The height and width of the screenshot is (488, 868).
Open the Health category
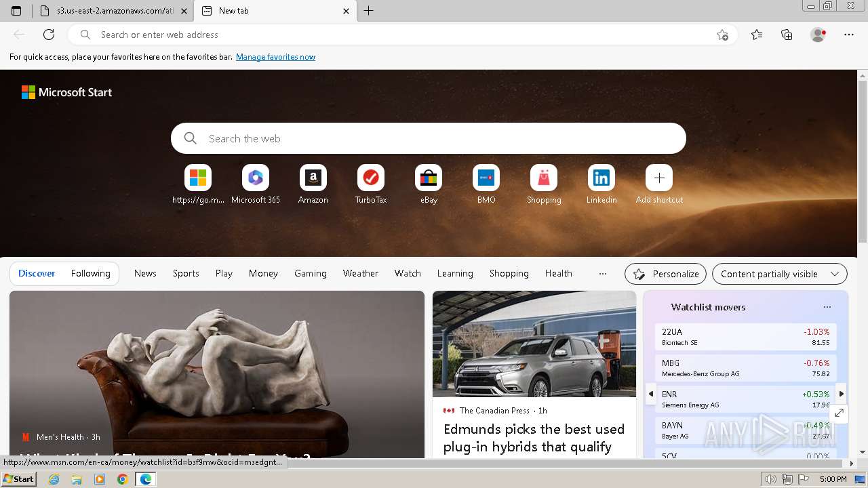click(x=558, y=273)
